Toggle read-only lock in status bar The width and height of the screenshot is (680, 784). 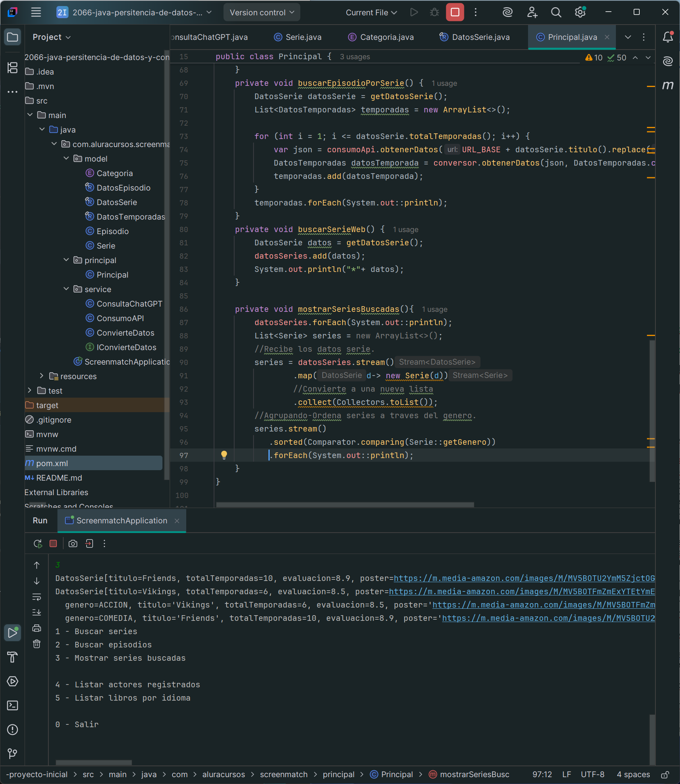[665, 775]
